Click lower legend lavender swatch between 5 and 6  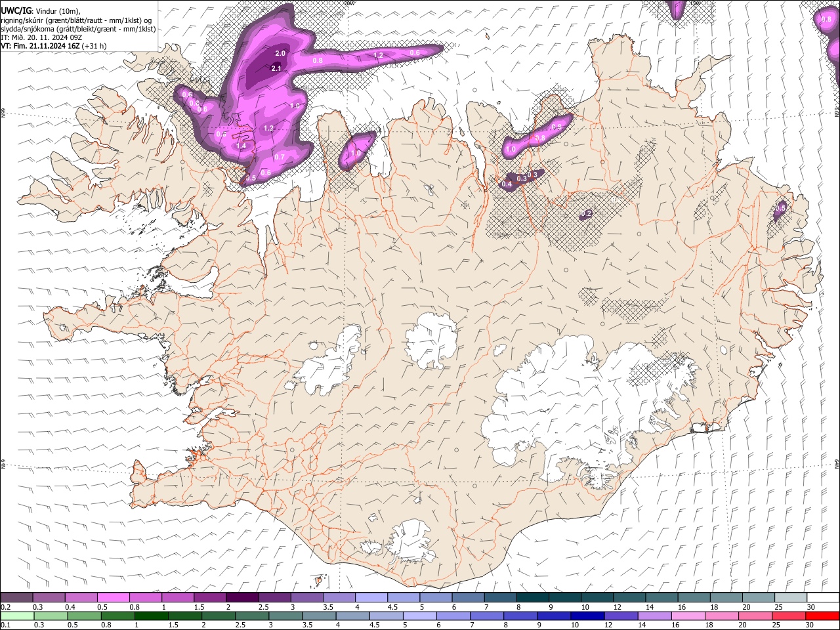(x=419, y=616)
